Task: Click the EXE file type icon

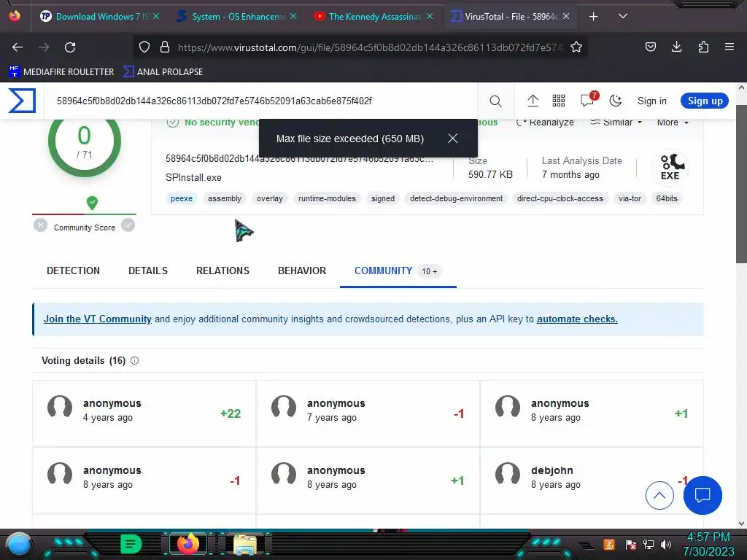Action: tap(670, 167)
